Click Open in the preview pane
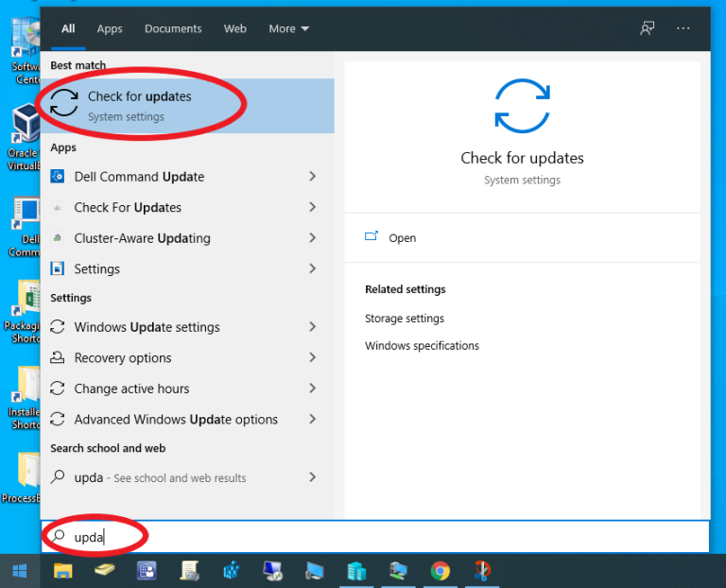 click(x=402, y=238)
